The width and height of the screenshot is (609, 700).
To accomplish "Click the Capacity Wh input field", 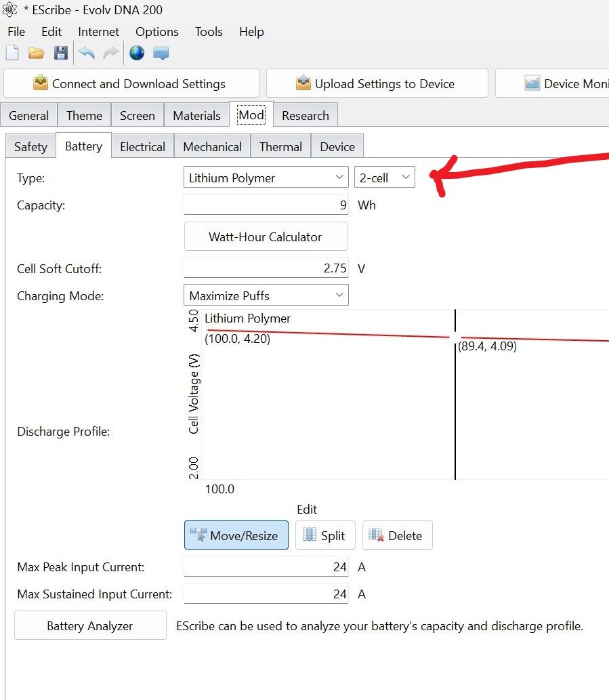I will tap(266, 205).
